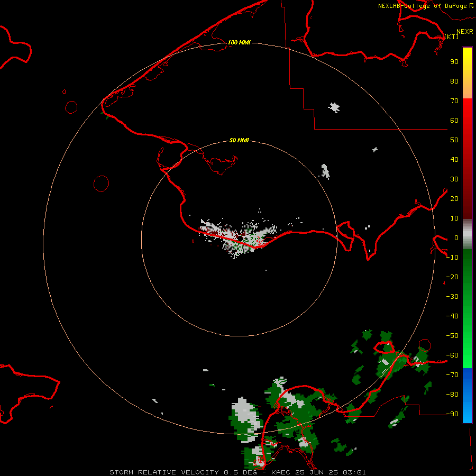Click the -70 scale value
The width and height of the screenshot is (476, 476).
click(x=452, y=374)
